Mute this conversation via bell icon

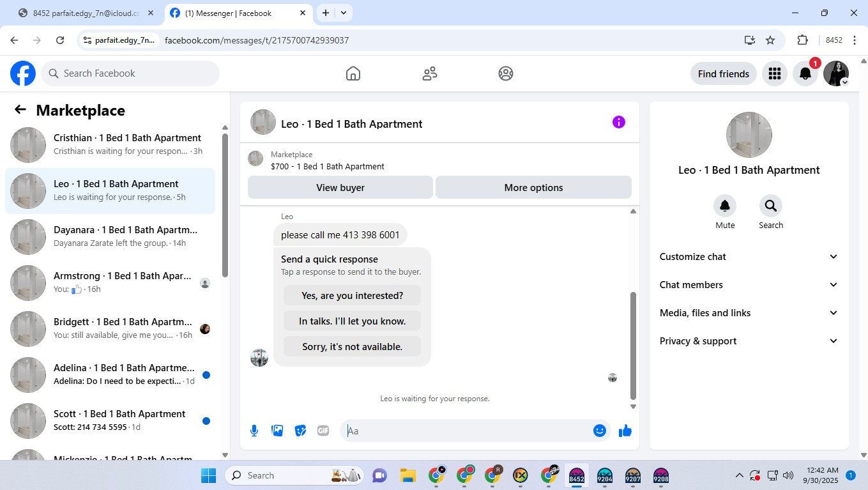tap(725, 206)
